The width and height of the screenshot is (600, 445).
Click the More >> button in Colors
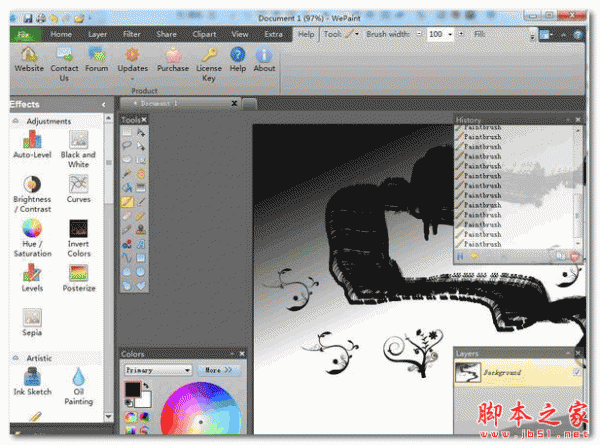point(218,370)
